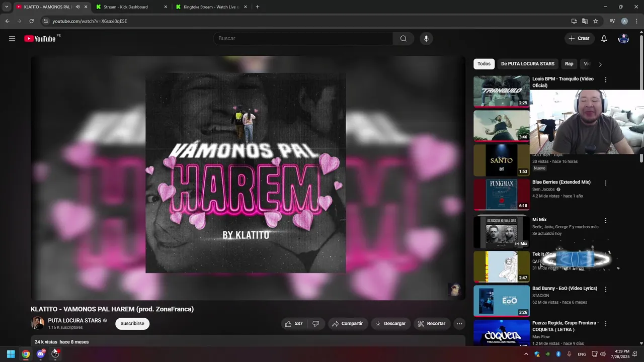Viewport: 644px width, 362px height.
Task: Open the translate page icon
Action: (585, 21)
